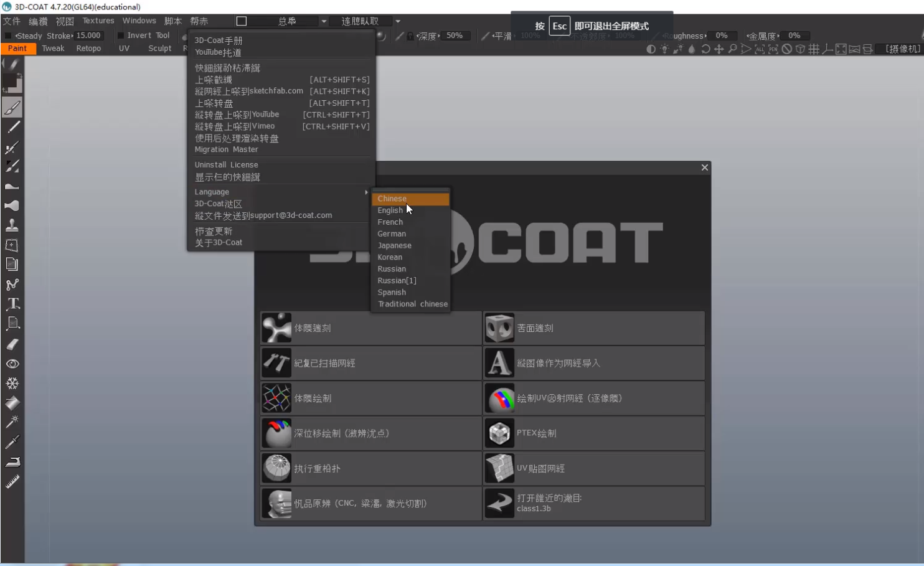Screen dimensions: 924x566
Task: Expand the Language submenu arrow
Action: pyautogui.click(x=366, y=192)
